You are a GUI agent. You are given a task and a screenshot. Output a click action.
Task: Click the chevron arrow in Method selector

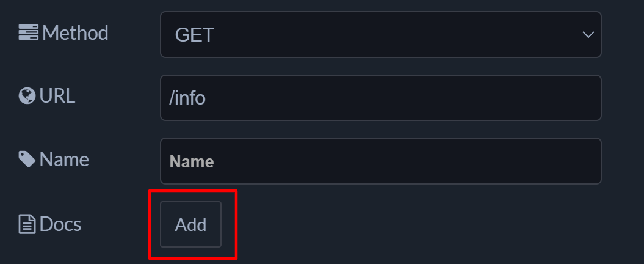click(x=588, y=35)
